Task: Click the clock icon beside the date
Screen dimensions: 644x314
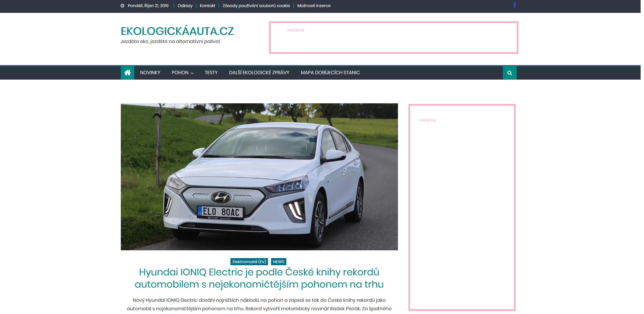Action: pyautogui.click(x=123, y=6)
